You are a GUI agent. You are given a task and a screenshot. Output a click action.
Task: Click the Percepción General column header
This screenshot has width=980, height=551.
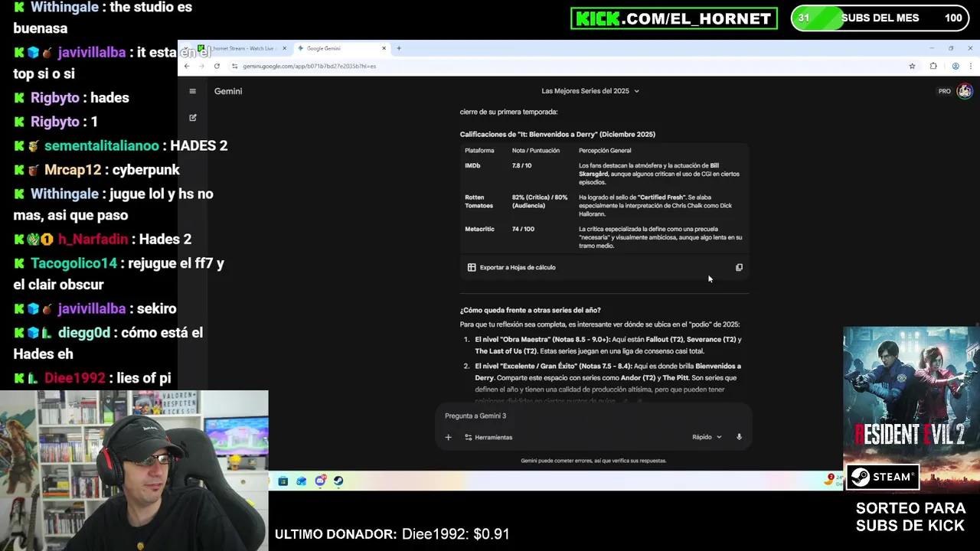click(605, 151)
